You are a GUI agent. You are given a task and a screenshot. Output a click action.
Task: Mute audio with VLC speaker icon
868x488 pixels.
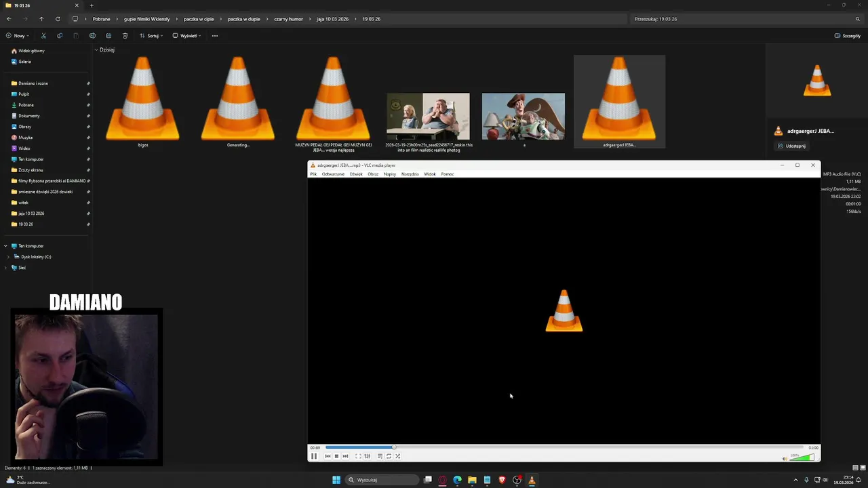[785, 459]
